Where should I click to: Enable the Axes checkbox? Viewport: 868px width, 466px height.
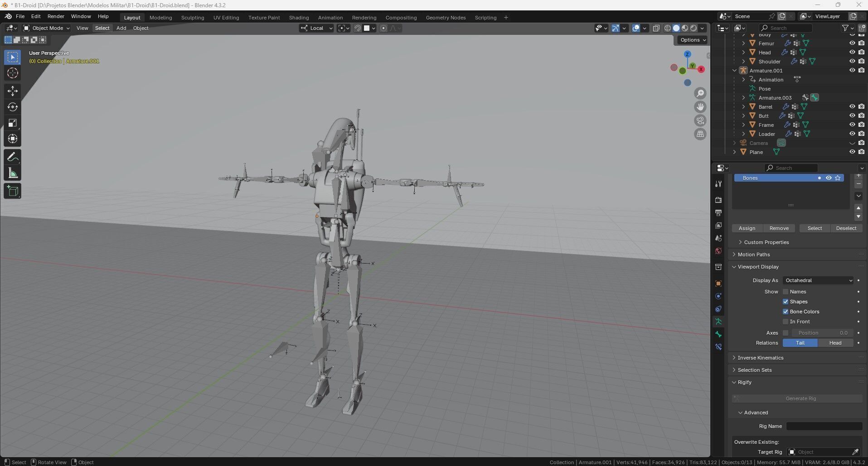tap(786, 333)
